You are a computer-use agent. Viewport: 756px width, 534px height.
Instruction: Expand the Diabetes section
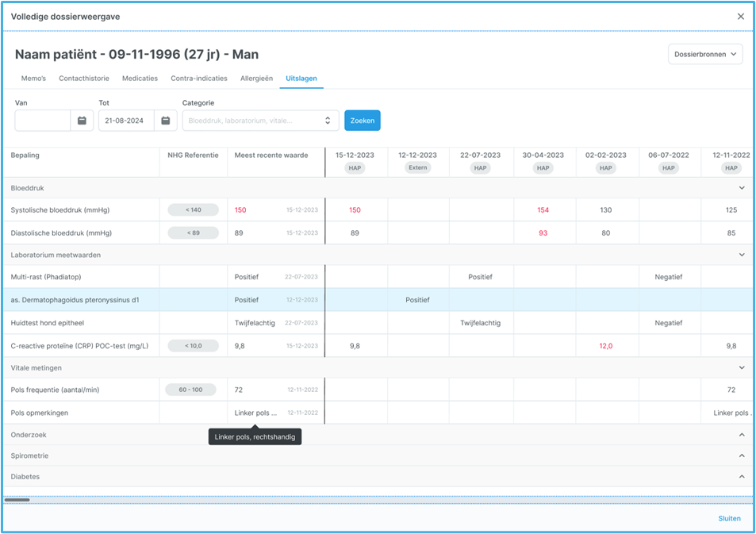click(x=742, y=477)
